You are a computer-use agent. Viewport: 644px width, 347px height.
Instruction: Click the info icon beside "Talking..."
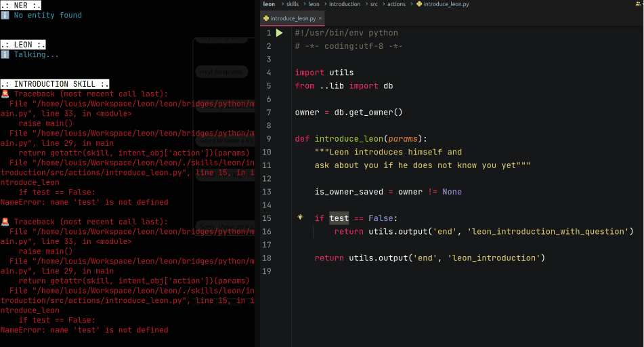coord(5,55)
